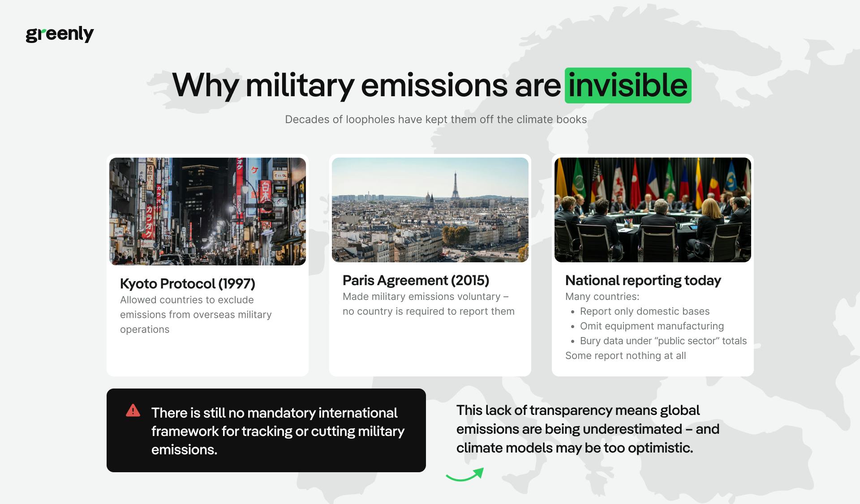
Task: Click the Greenly logo
Action: coord(60,34)
